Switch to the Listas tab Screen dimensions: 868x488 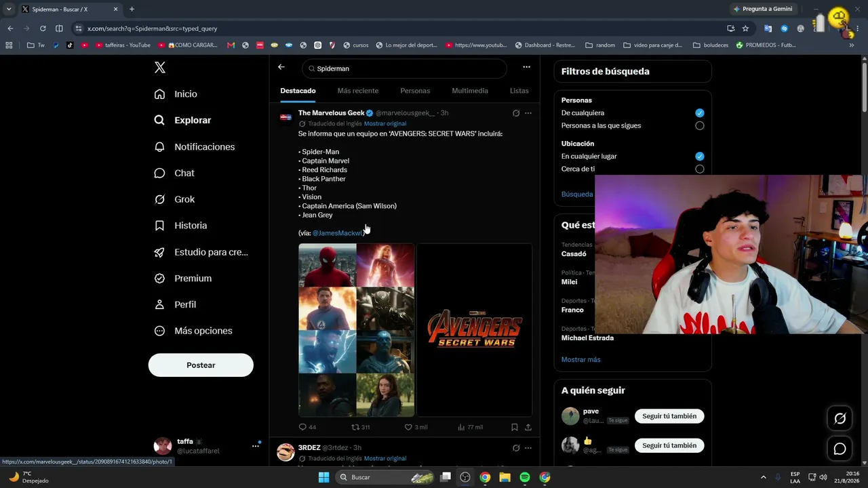[519, 91]
